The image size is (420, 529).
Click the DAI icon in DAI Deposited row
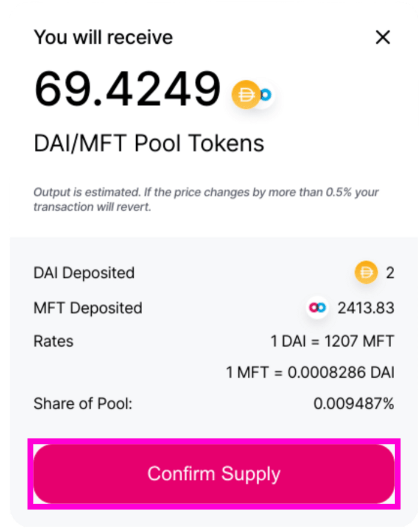coord(366,272)
